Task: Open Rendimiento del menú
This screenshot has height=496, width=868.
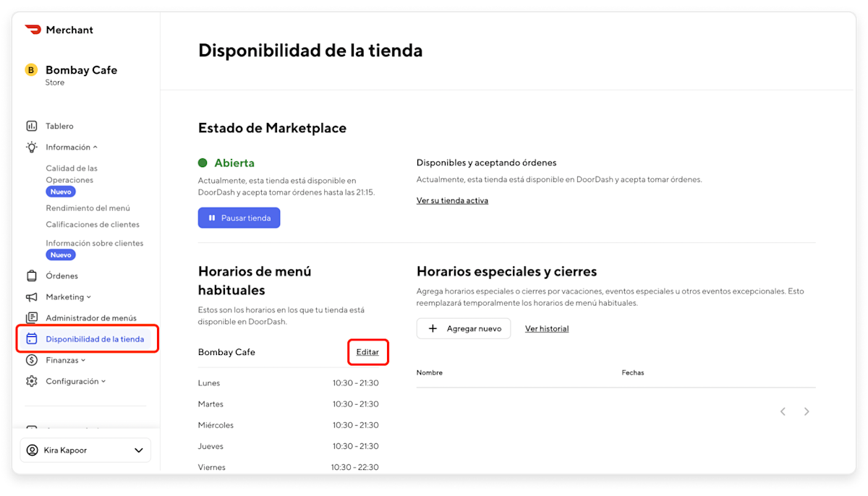Action: pyautogui.click(x=88, y=208)
